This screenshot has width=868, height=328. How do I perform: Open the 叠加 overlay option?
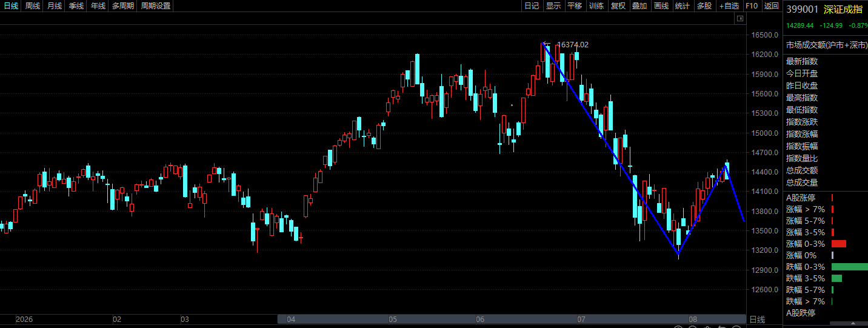point(639,6)
